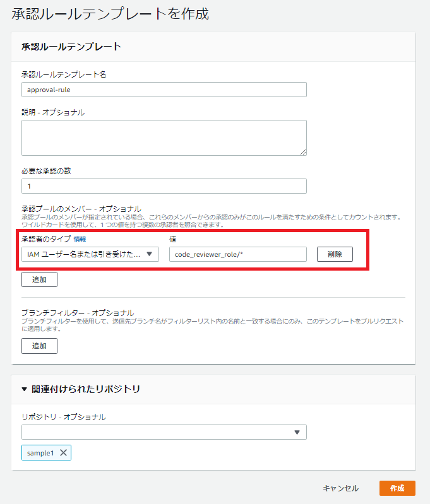
Task: Click the 承認ルールテンプレート panel header
Action: coord(71,47)
